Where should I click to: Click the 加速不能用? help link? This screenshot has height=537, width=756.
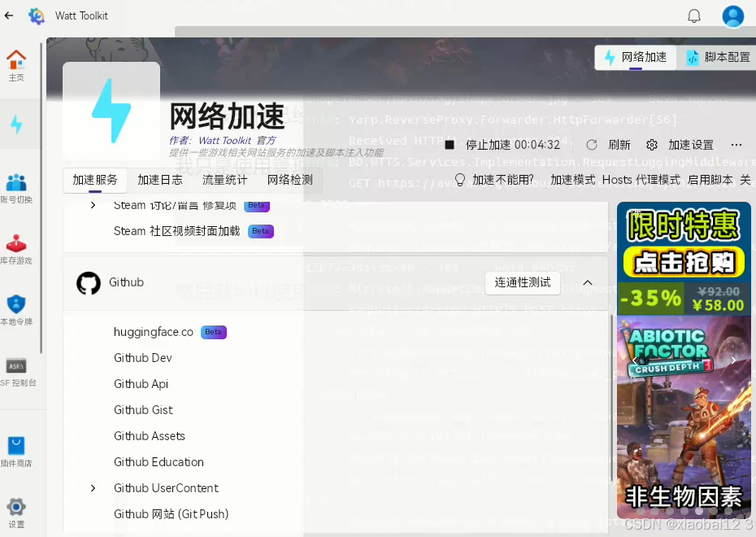pos(503,180)
